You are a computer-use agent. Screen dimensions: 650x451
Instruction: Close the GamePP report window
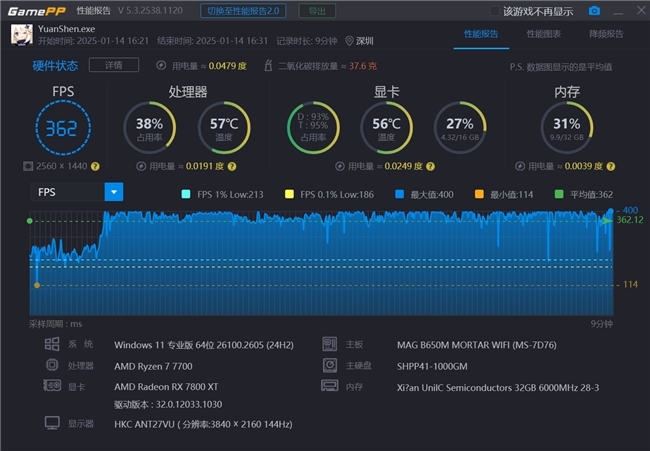641,10
